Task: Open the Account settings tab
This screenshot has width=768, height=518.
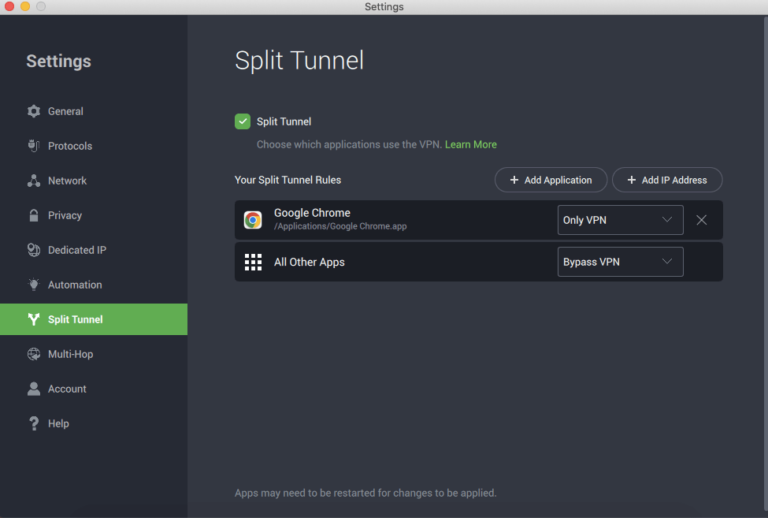Action: point(67,389)
